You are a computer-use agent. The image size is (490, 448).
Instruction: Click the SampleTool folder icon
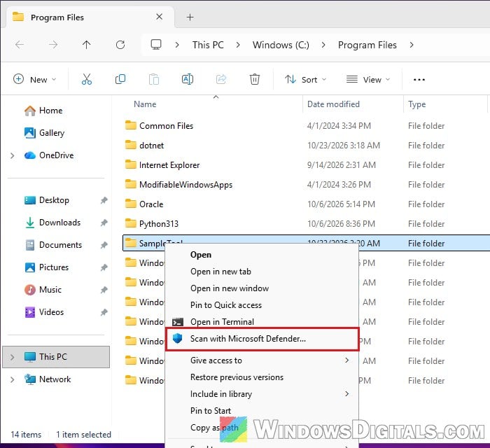click(131, 243)
